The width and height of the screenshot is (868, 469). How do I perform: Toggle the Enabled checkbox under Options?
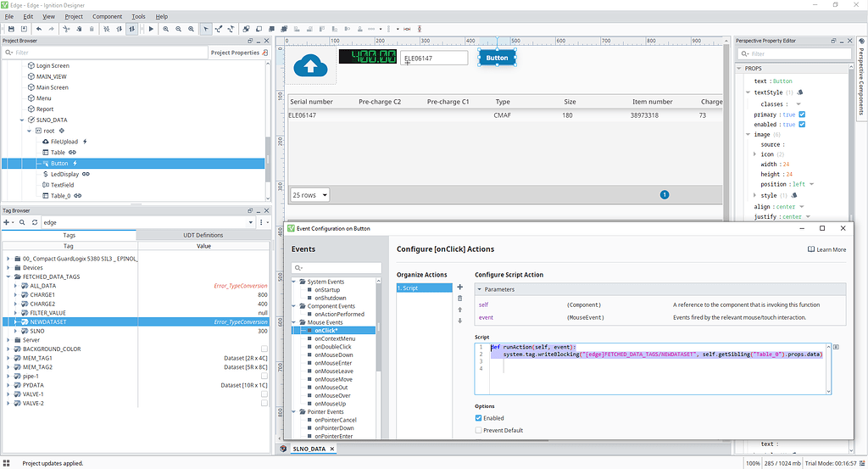pos(479,418)
